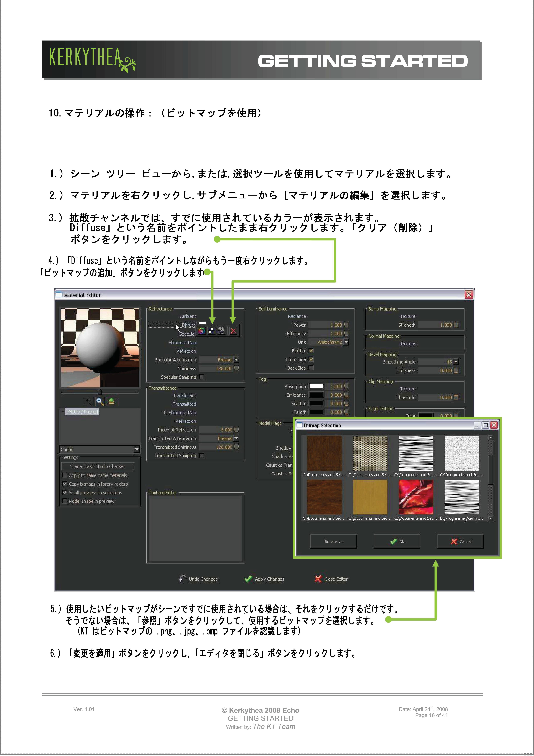Click Bitmap Selection scrollbar down arrow
The height and width of the screenshot is (756, 534).
[x=491, y=519]
